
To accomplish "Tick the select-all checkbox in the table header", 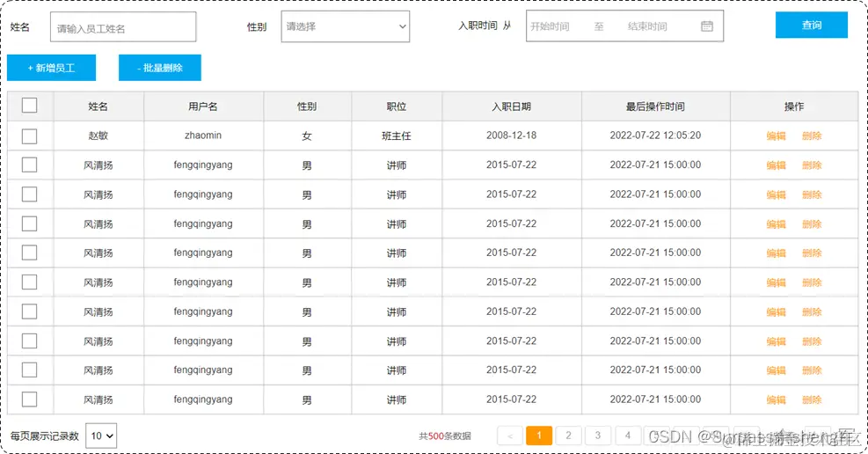I will pos(29,106).
